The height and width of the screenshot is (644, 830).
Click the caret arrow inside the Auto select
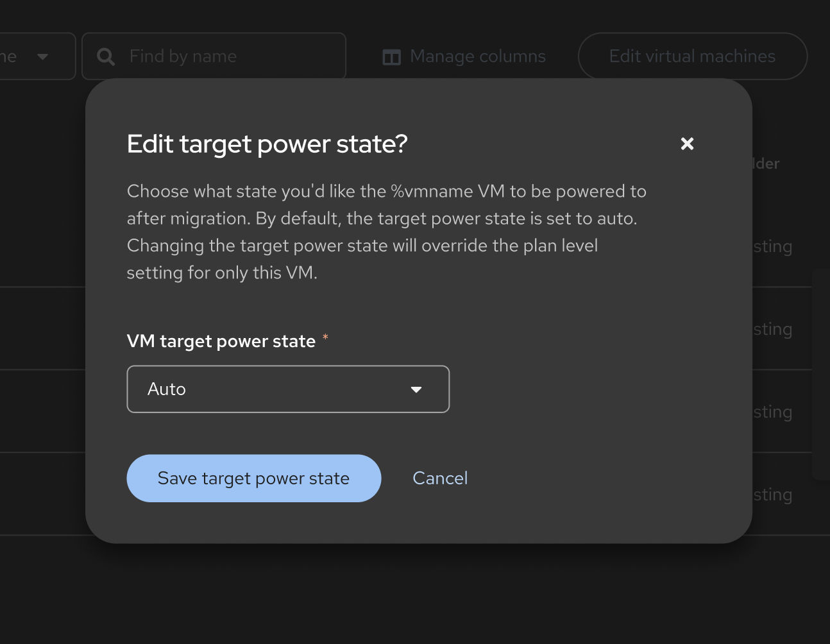[x=416, y=389]
